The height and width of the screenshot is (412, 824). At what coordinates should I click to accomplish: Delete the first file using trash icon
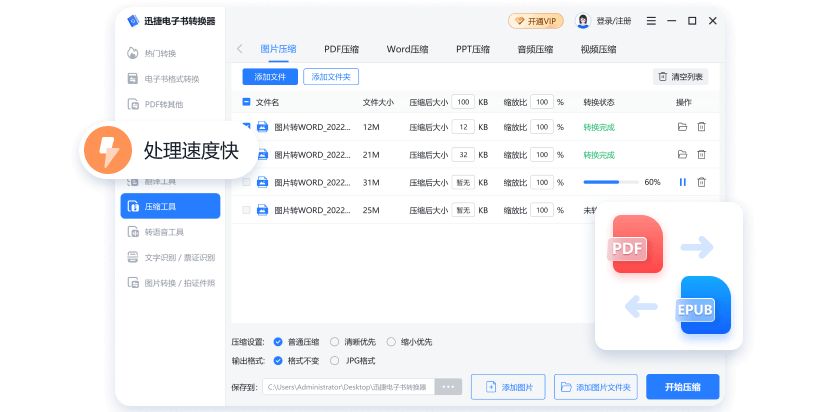701,127
